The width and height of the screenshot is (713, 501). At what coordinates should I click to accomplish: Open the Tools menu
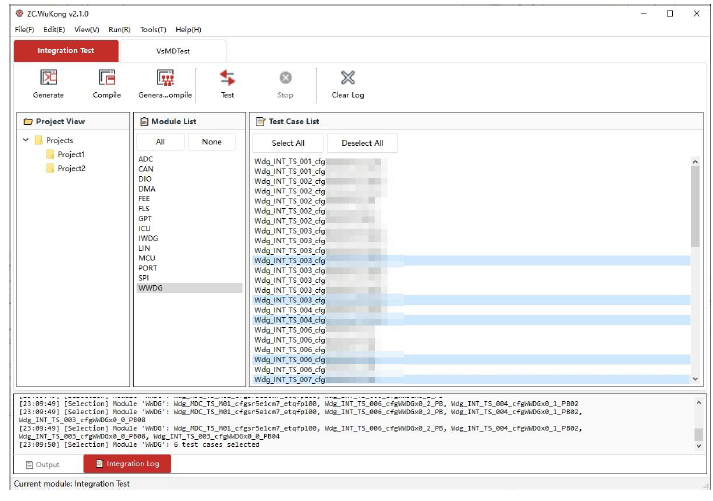[x=153, y=30]
